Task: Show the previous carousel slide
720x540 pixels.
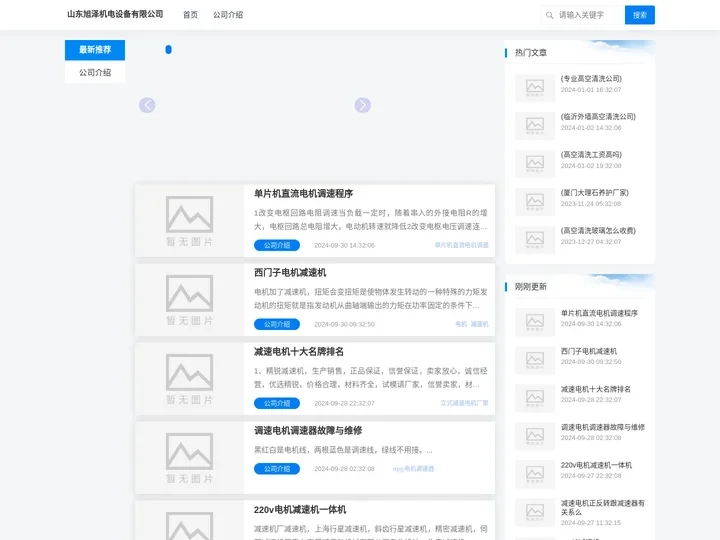Action: (147, 105)
